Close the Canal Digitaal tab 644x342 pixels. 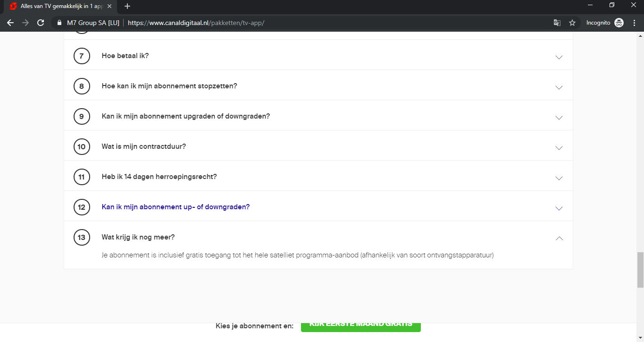coord(109,6)
